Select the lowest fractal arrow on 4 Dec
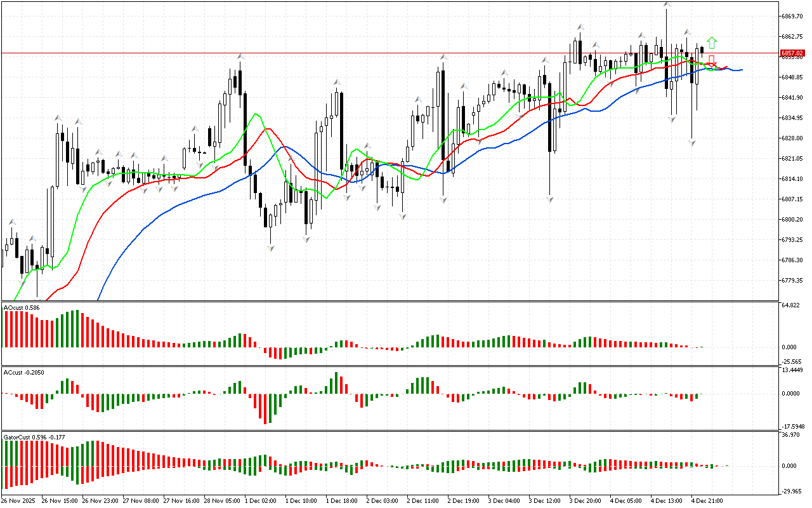 coord(692,144)
